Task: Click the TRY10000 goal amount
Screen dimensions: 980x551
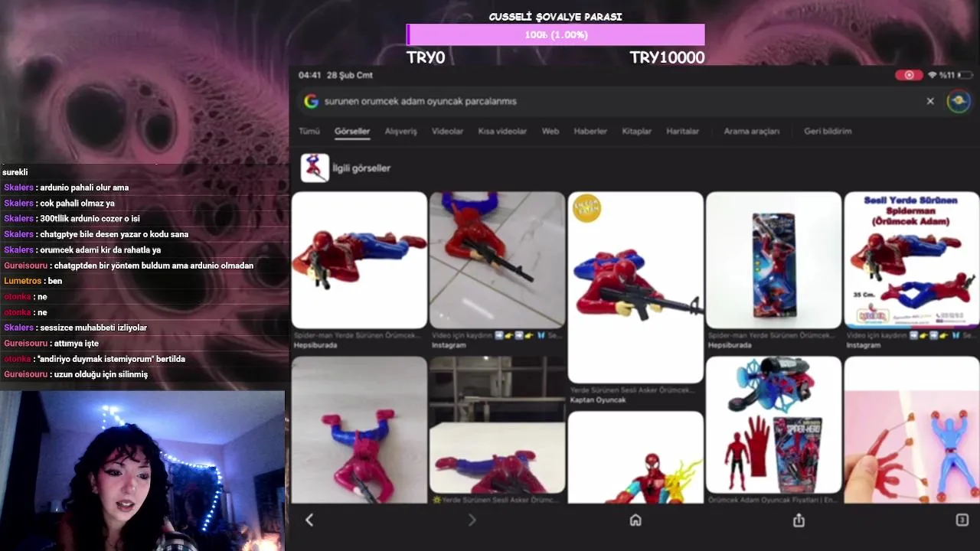Action: (x=667, y=57)
